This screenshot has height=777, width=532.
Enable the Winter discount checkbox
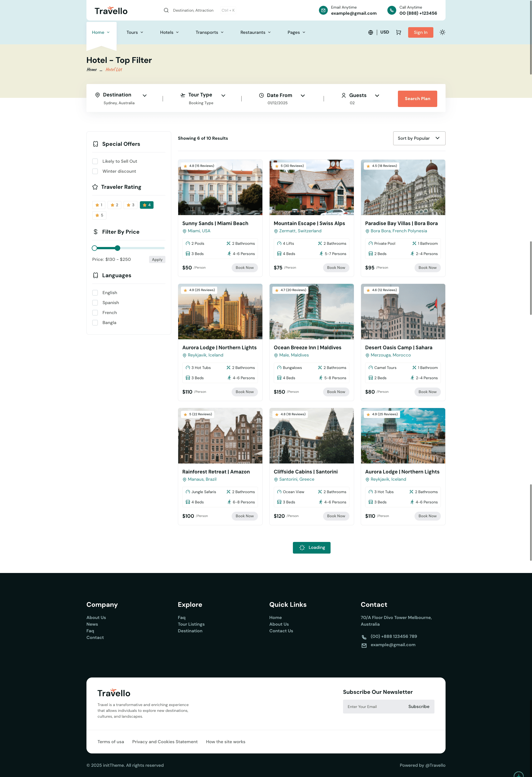pyautogui.click(x=95, y=172)
